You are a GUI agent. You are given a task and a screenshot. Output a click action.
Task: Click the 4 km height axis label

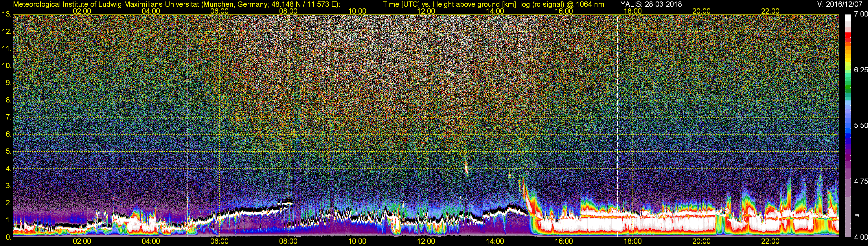[8, 169]
